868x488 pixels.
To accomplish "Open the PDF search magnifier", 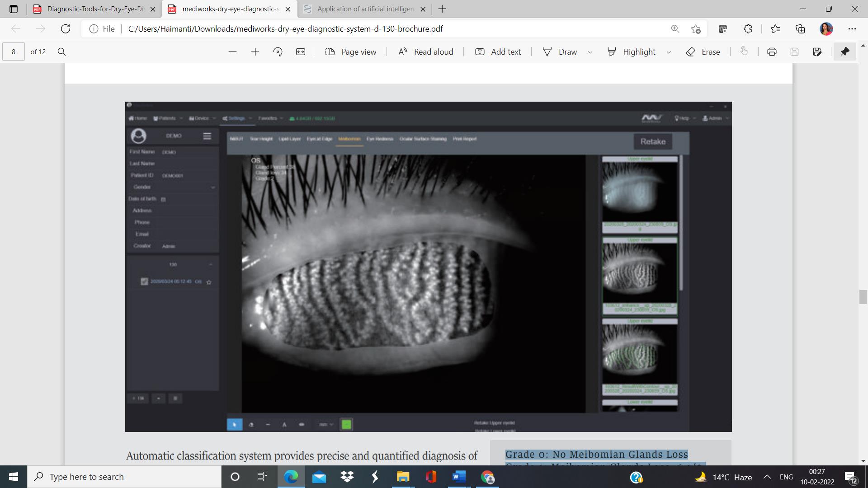I will click(62, 52).
